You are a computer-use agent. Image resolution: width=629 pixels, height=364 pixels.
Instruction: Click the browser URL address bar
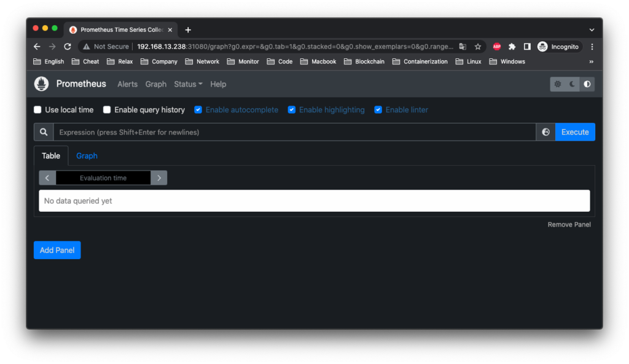tap(295, 47)
